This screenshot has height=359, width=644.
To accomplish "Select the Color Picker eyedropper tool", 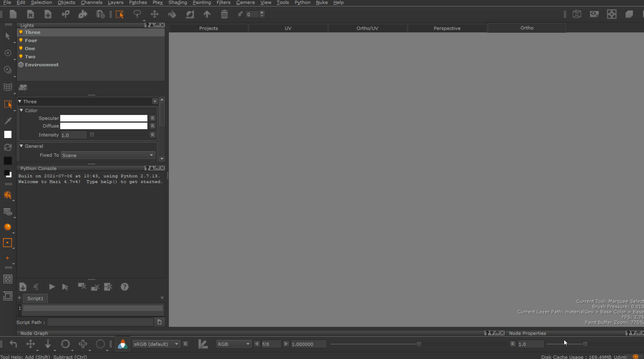I will tap(8, 121).
